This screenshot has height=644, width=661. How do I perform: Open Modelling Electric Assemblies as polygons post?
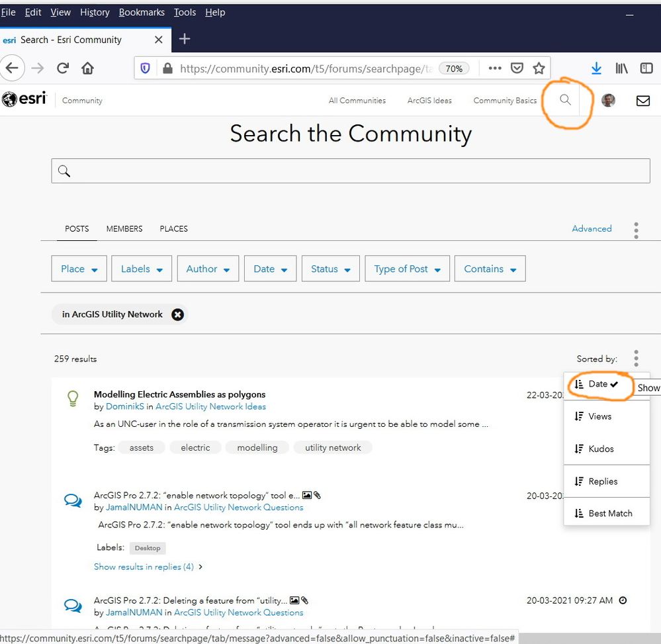click(x=179, y=394)
